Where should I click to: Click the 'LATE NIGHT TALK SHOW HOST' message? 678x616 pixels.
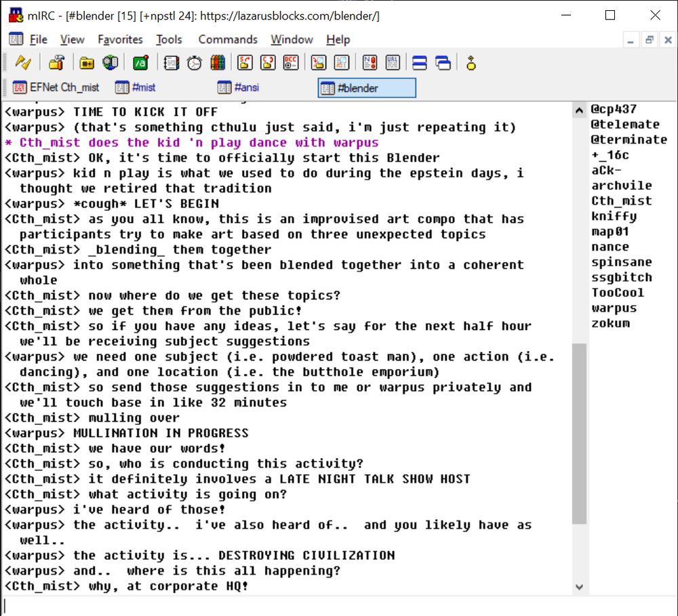(237, 479)
